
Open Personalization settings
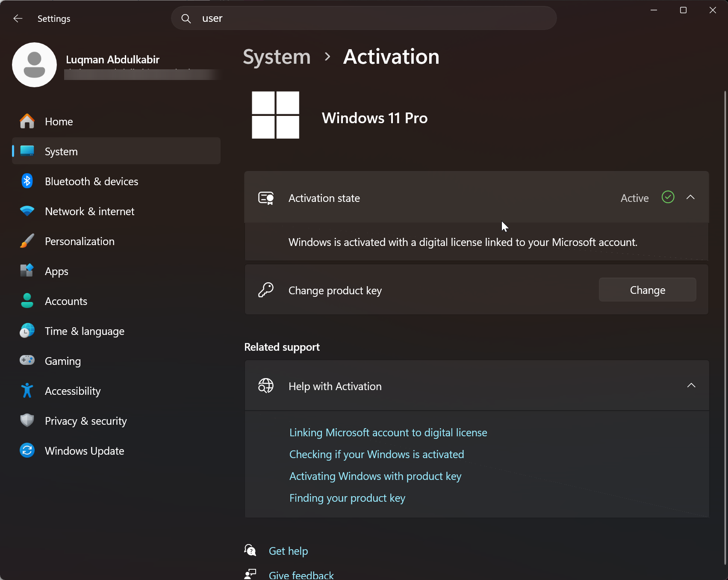pos(116,241)
